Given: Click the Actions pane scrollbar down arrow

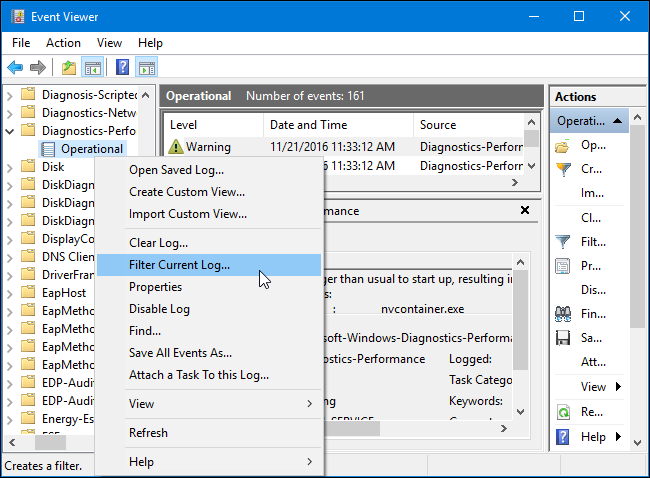Looking at the screenshot, I should click(x=638, y=443).
